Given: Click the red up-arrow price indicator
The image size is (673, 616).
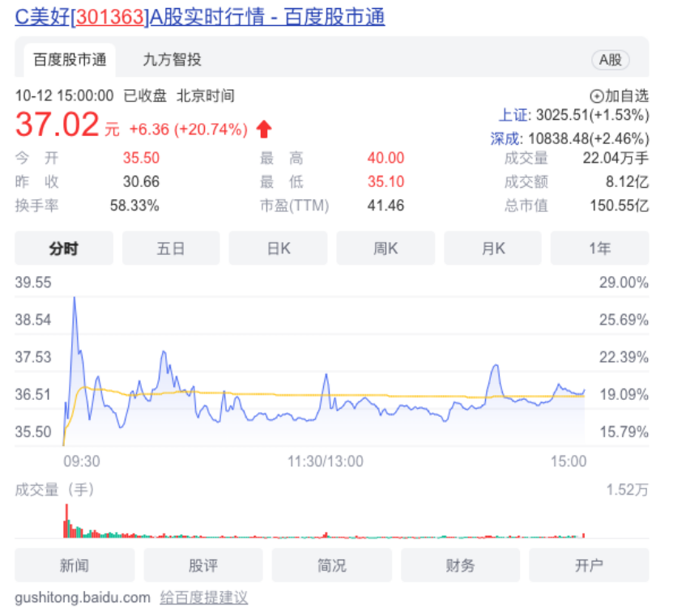Looking at the screenshot, I should coord(264,129).
